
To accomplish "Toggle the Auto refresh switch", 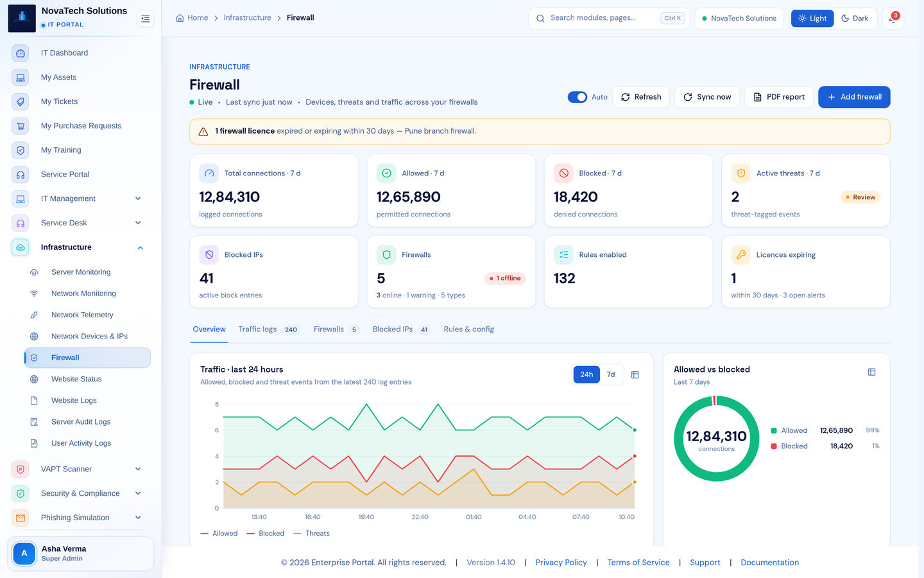I will [x=577, y=97].
